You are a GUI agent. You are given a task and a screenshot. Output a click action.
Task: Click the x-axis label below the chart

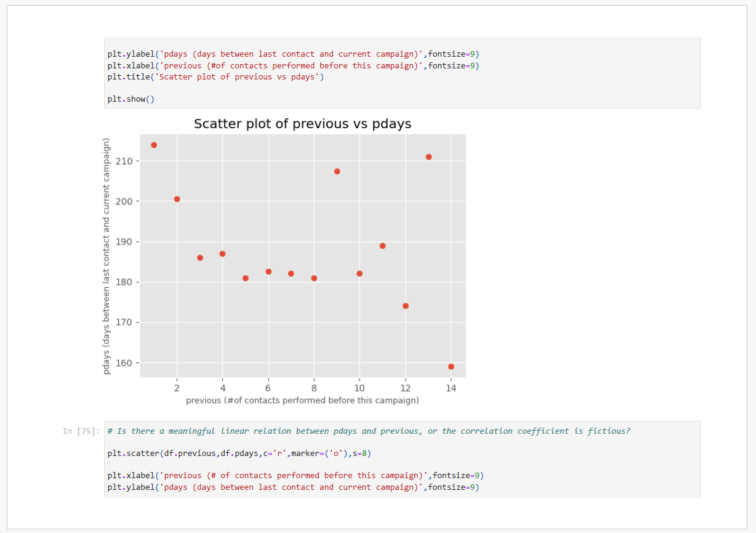point(302,401)
